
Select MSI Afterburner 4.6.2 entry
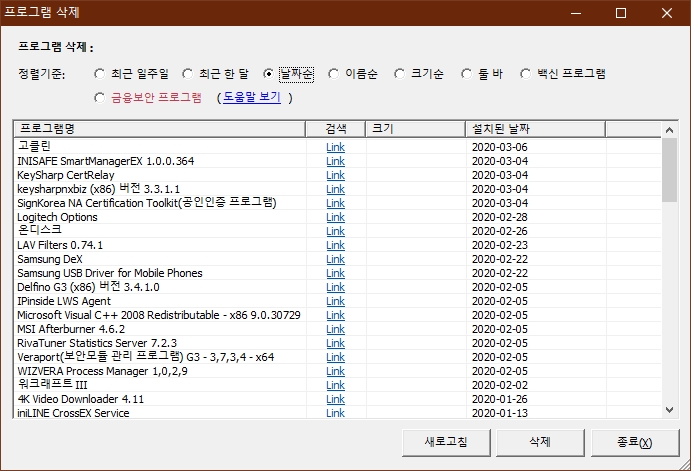[x=337, y=330]
